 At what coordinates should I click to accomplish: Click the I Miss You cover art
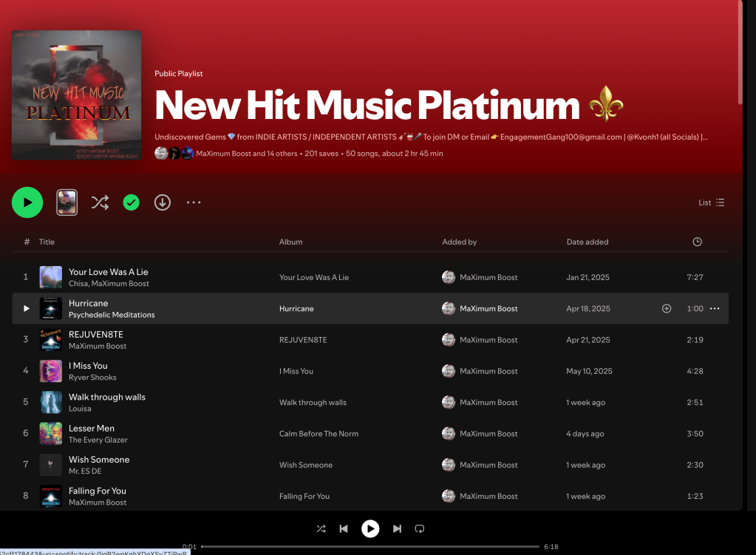click(x=51, y=371)
